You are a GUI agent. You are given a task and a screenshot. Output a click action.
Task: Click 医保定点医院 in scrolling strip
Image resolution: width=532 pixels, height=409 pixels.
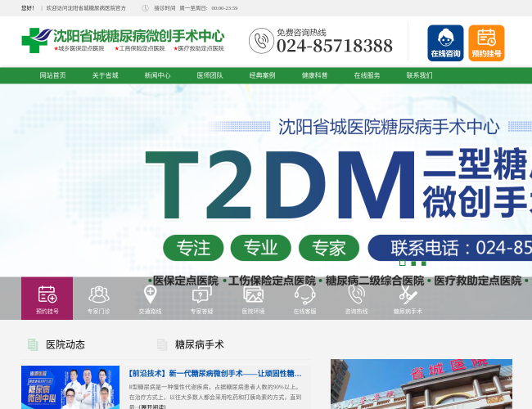(x=185, y=281)
